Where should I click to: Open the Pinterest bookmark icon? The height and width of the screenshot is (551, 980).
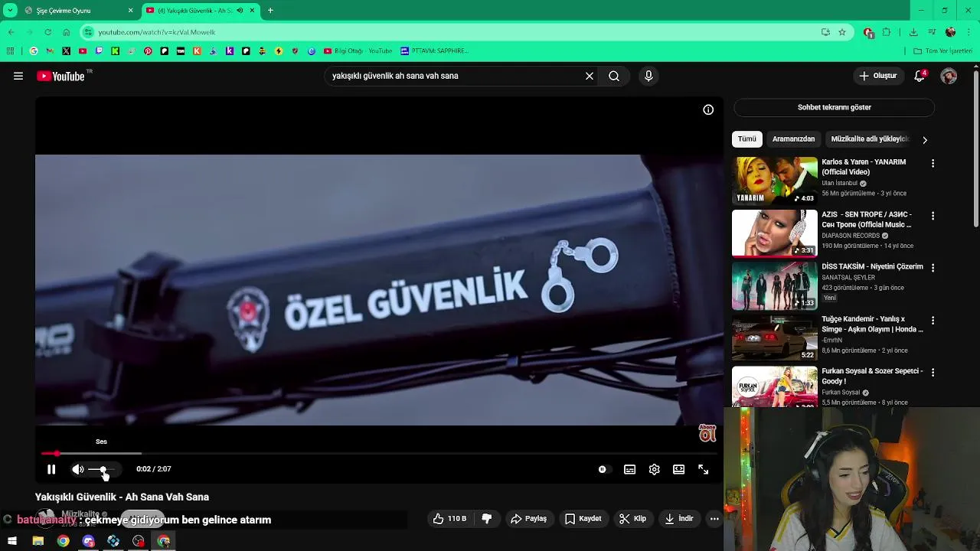tap(148, 51)
